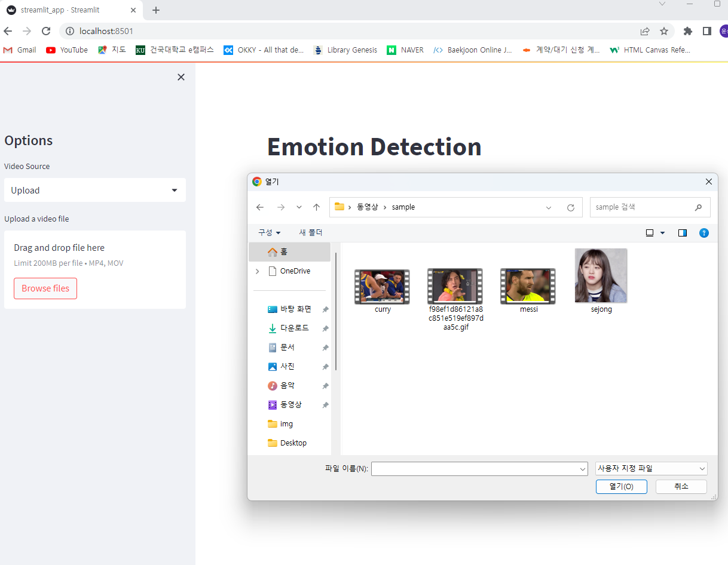This screenshot has width=728, height=565.
Task: Click the 구성 (Organize) menu
Action: (269, 232)
